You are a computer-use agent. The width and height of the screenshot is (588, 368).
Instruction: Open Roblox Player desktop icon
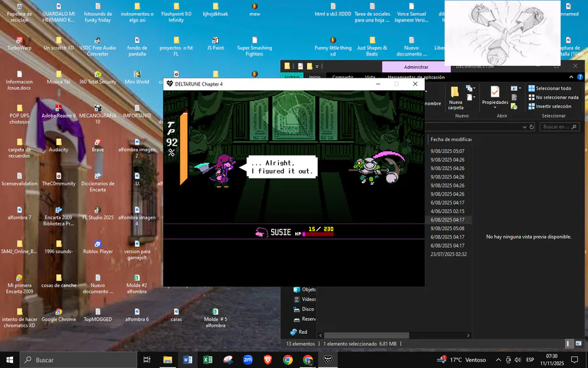(97, 247)
